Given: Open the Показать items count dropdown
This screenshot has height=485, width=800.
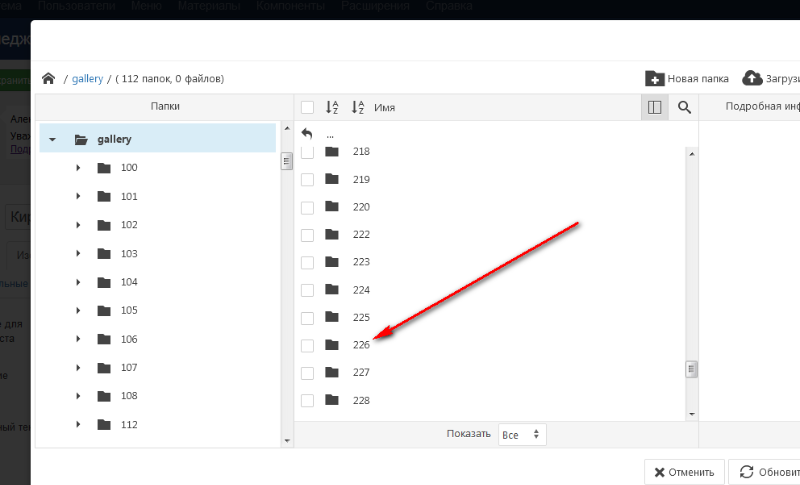Looking at the screenshot, I should [x=523, y=435].
